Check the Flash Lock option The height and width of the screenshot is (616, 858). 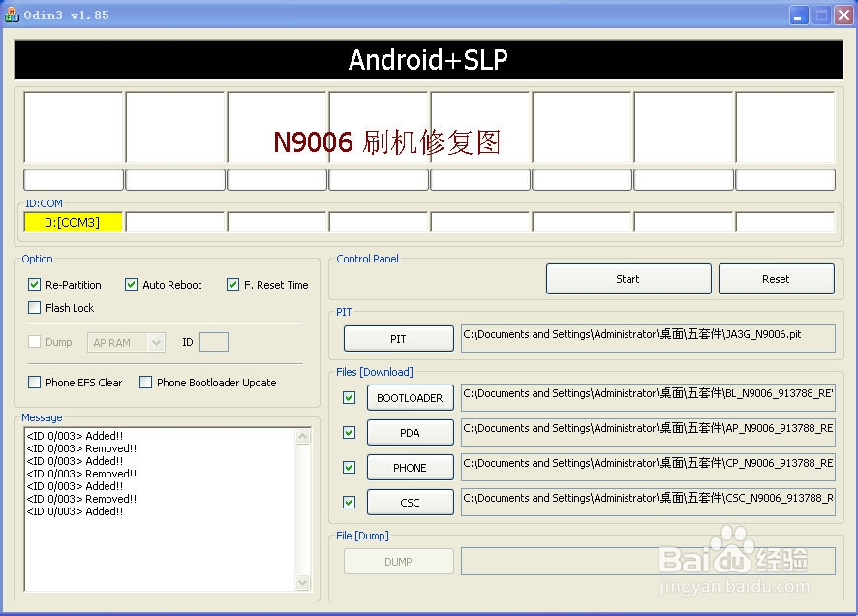click(35, 307)
